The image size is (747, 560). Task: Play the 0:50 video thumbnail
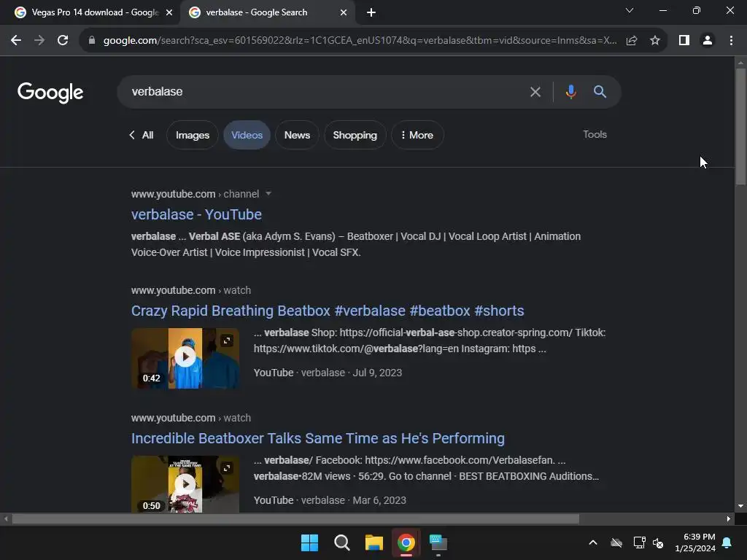[185, 484]
